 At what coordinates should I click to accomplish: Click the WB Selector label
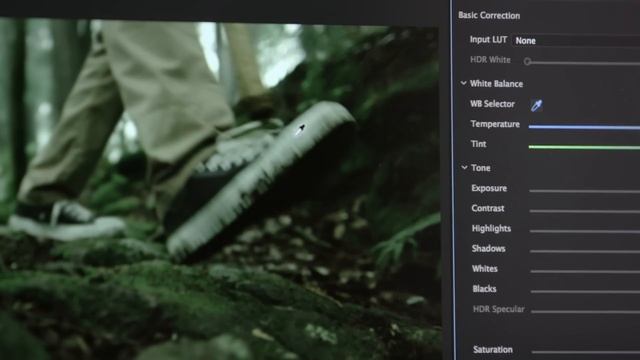pyautogui.click(x=492, y=104)
